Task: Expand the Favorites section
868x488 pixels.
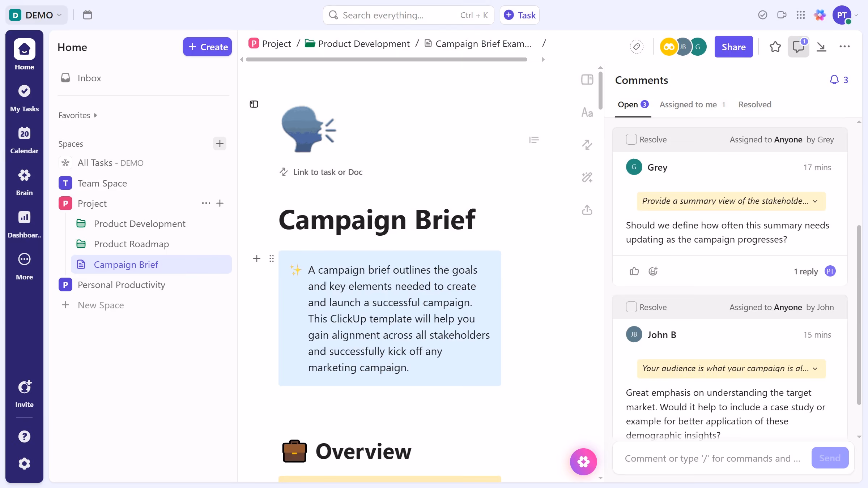Action: click(x=78, y=115)
